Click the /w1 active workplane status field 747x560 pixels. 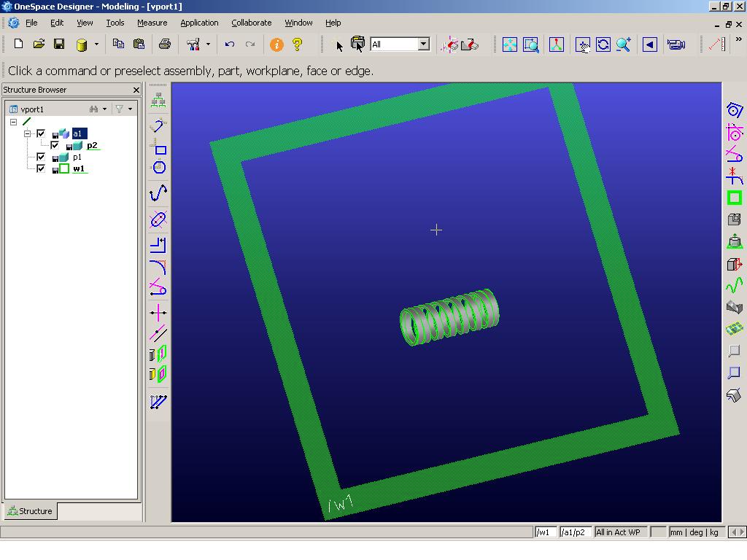point(546,532)
